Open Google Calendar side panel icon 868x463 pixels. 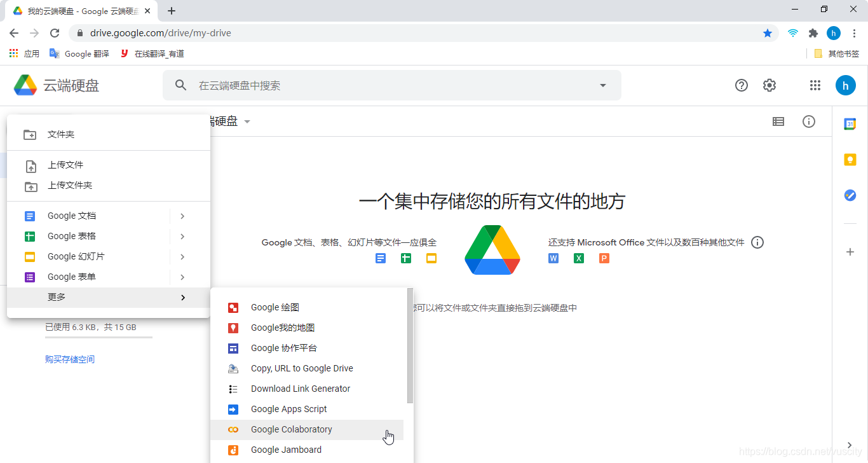point(850,124)
